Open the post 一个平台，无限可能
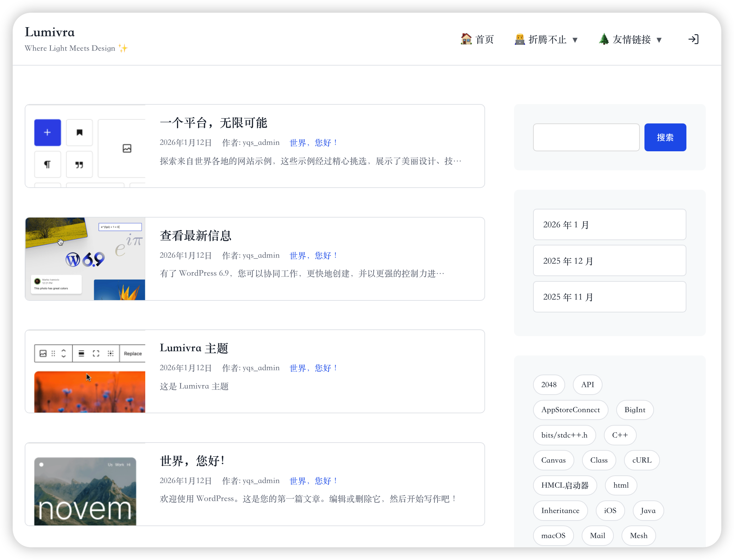Image resolution: width=734 pixels, height=560 pixels. (x=214, y=123)
